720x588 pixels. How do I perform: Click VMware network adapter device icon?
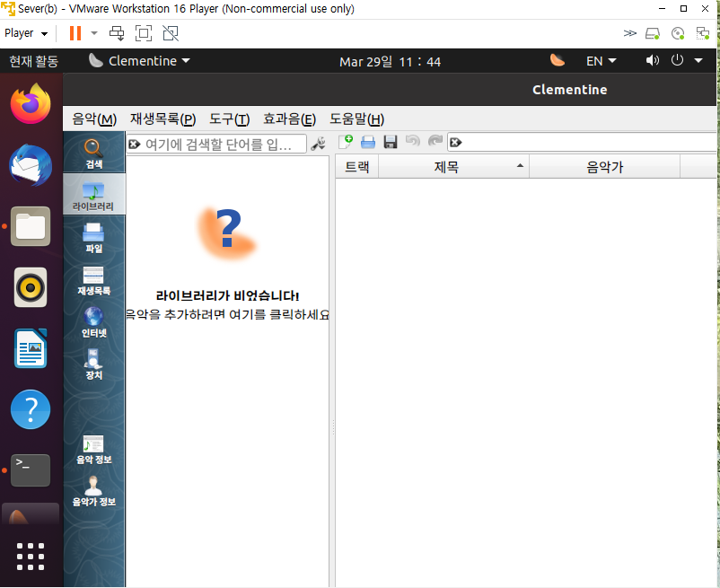click(x=703, y=33)
